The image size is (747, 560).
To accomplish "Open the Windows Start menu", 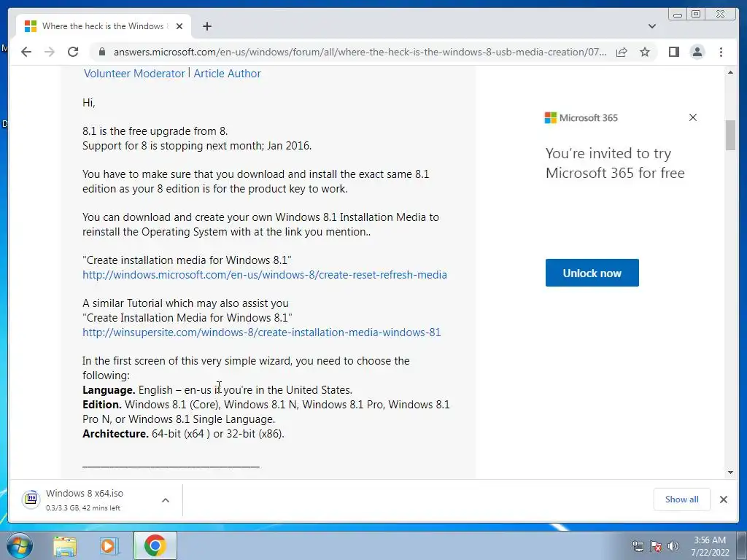I will pos(20,545).
